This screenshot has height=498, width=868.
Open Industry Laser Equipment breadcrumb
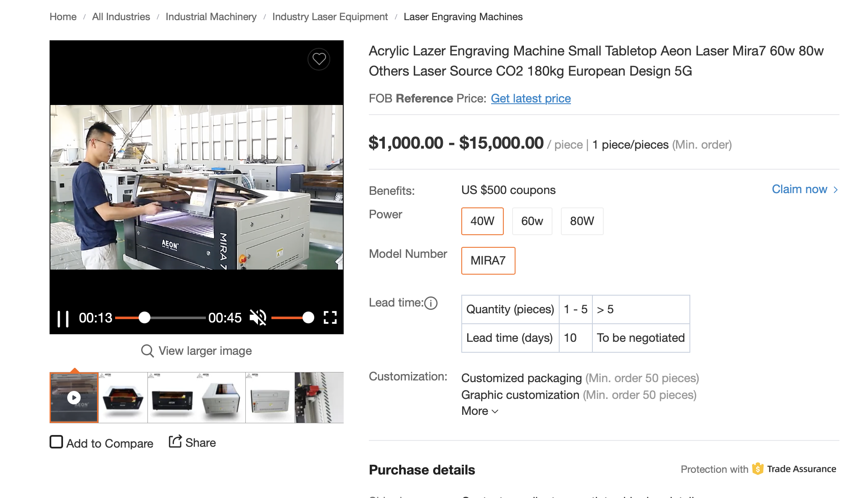point(330,17)
